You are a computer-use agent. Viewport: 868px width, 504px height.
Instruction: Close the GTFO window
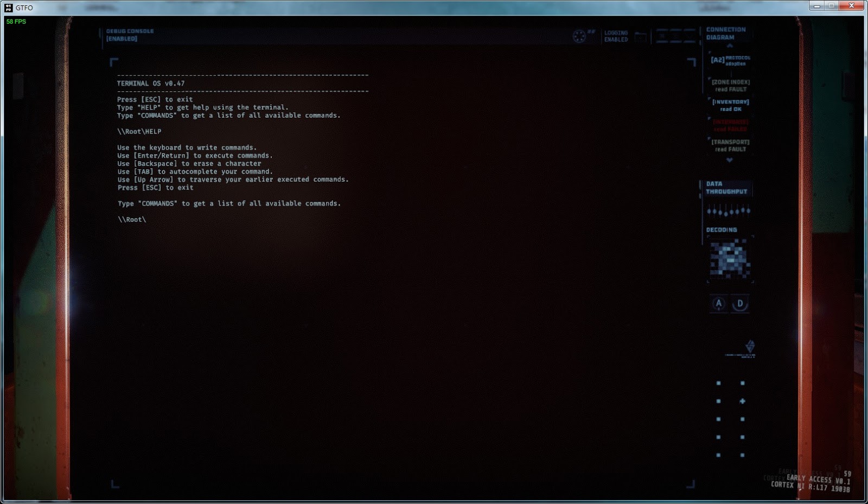click(851, 6)
